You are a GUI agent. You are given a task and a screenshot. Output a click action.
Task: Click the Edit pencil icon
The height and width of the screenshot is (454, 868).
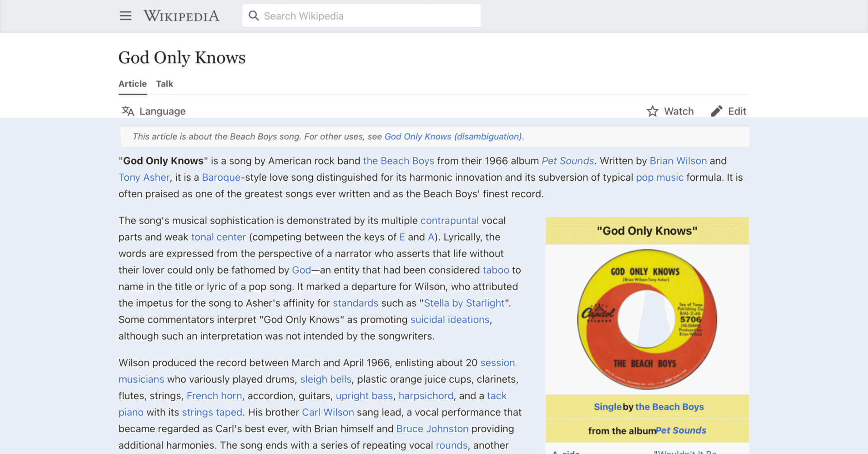717,111
